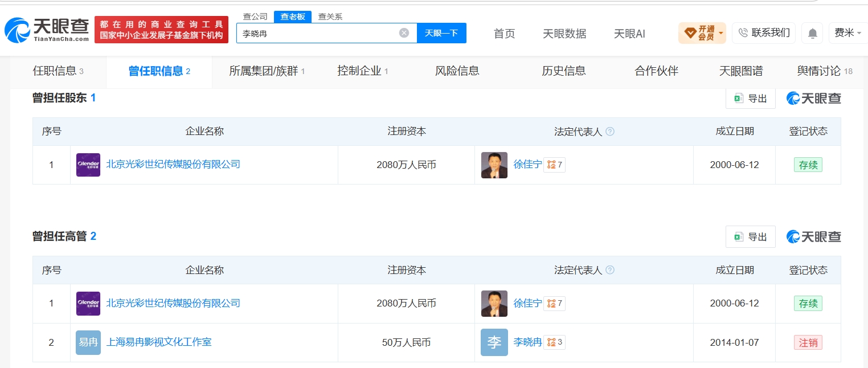
Task: Click into the search field containing 李晓冉
Action: (318, 33)
